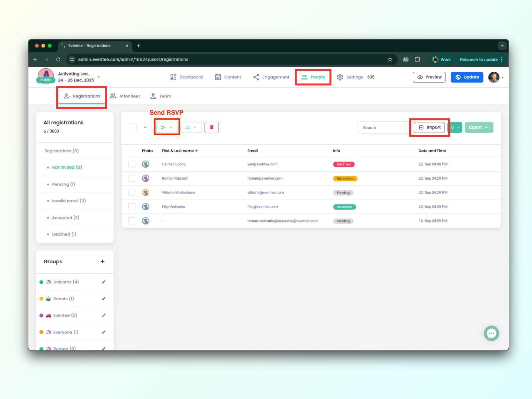Screen dimensions: 532x399
Task: Expand the Export dropdown arrow
Action: 486,127
